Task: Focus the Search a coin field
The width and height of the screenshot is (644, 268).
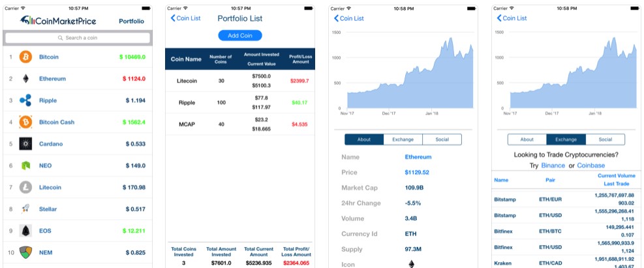Action: coord(78,38)
